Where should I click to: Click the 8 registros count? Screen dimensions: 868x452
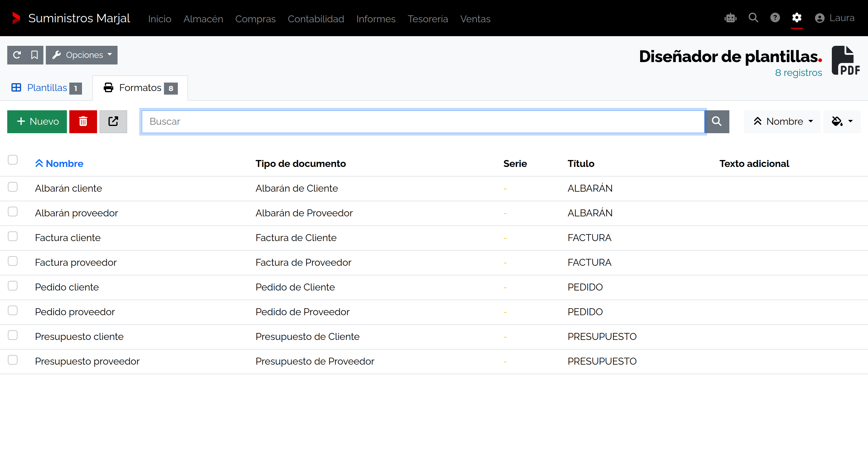[798, 73]
